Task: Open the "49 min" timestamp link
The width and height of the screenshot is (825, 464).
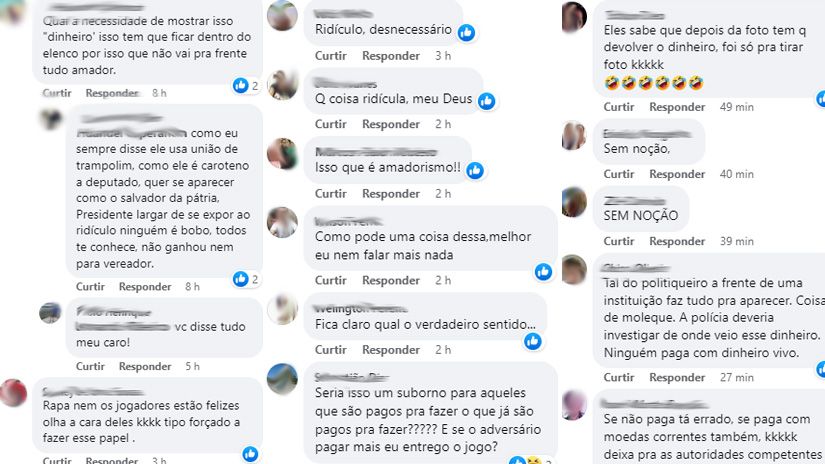Action: point(737,107)
